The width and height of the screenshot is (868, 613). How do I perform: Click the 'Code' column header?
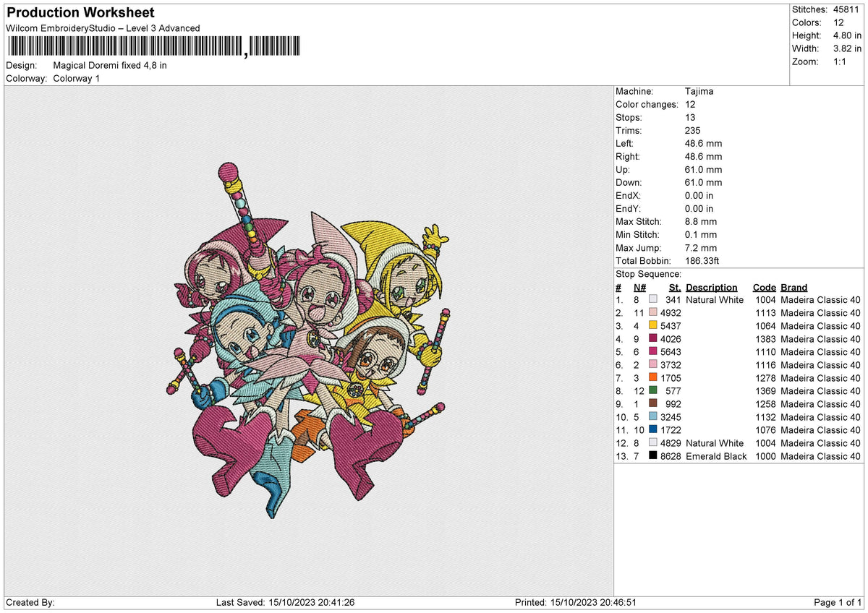(764, 287)
